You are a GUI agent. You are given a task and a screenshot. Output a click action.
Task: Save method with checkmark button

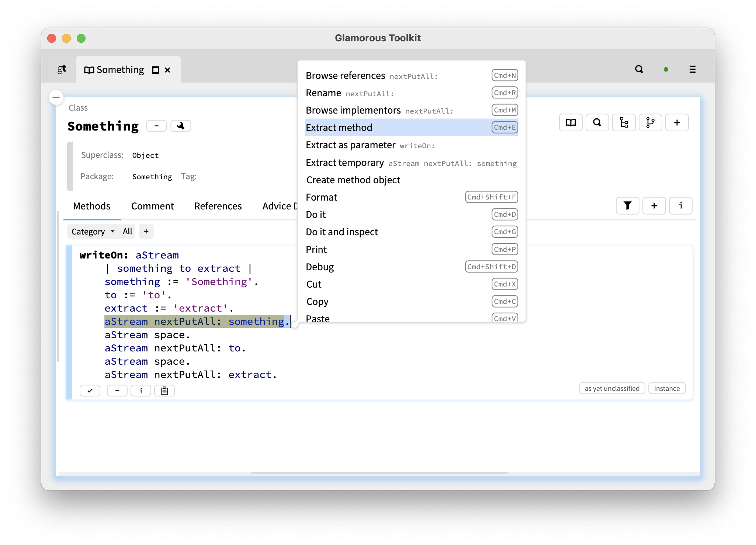coord(90,390)
